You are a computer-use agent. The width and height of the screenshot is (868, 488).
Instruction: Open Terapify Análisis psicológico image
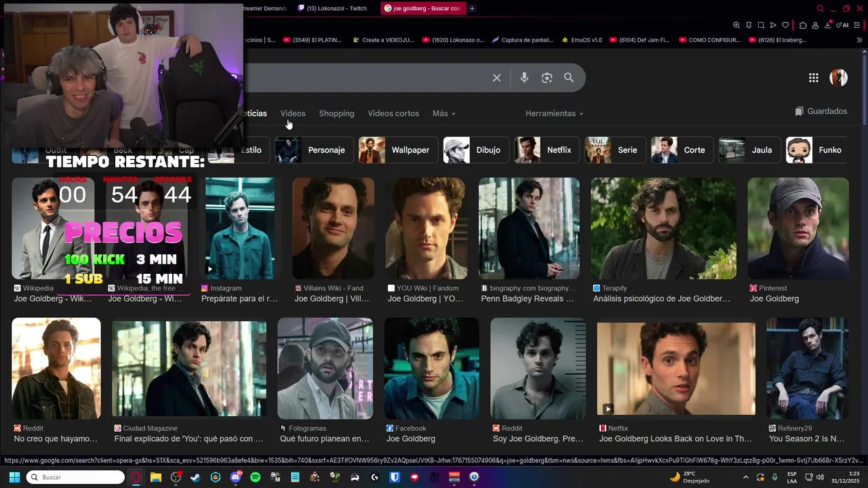click(663, 228)
